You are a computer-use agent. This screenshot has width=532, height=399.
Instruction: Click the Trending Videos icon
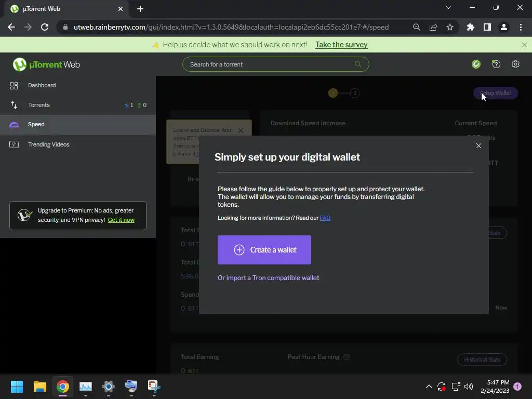tap(14, 144)
